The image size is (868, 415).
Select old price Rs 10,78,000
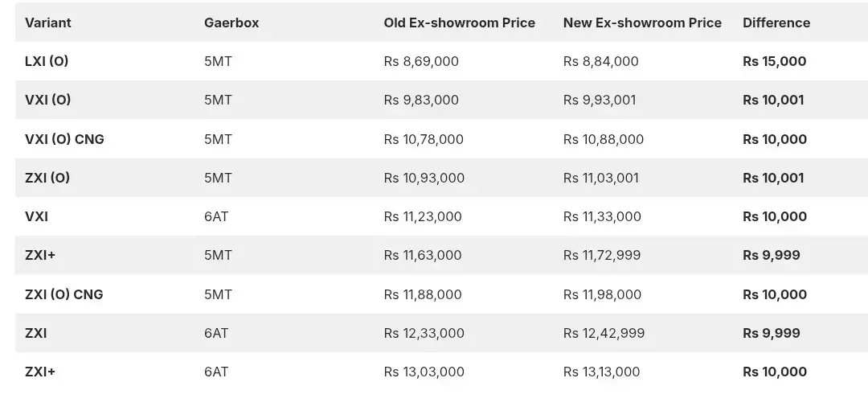424,139
